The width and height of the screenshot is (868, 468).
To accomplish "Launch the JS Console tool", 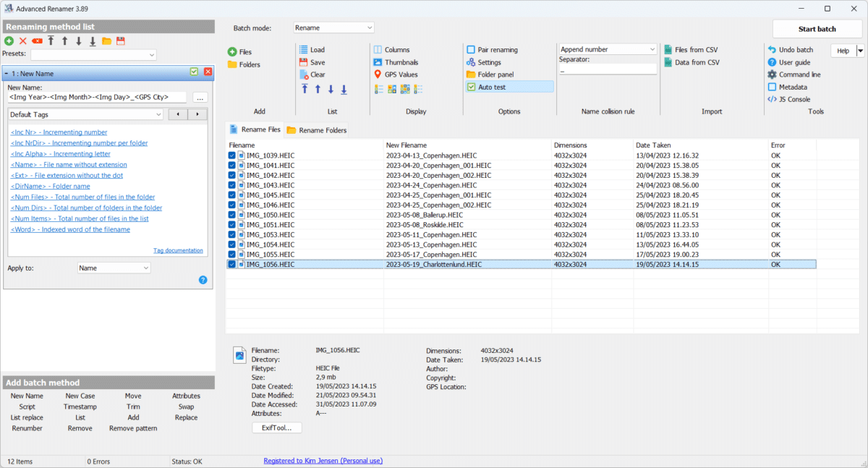I will point(788,98).
